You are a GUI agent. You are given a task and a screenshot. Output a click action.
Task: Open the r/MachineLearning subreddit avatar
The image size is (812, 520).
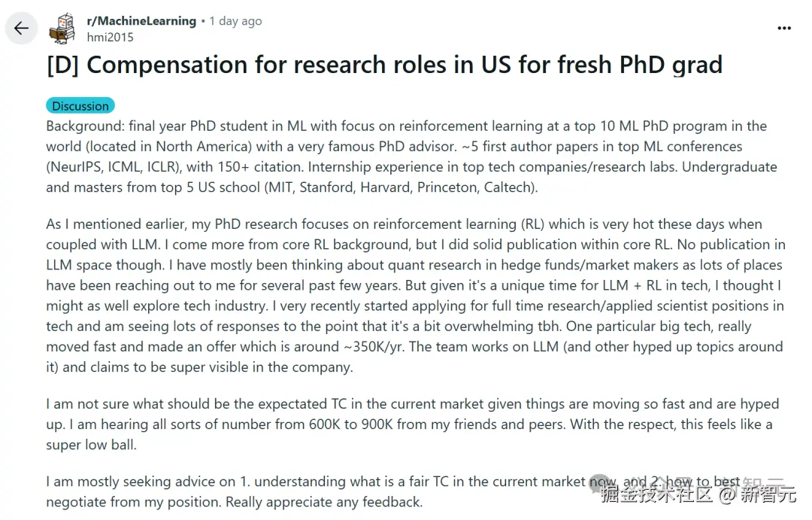pos(62,29)
